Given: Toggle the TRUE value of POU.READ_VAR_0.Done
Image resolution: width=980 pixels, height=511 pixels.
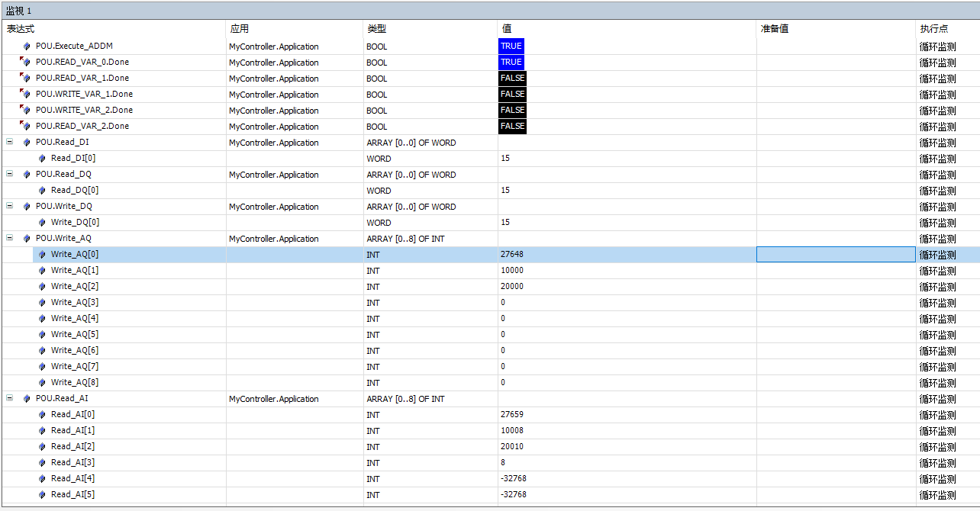Looking at the screenshot, I should 511,63.
